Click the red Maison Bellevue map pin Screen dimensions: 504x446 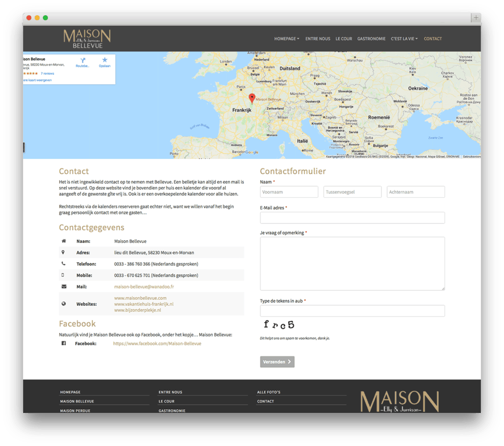(252, 98)
